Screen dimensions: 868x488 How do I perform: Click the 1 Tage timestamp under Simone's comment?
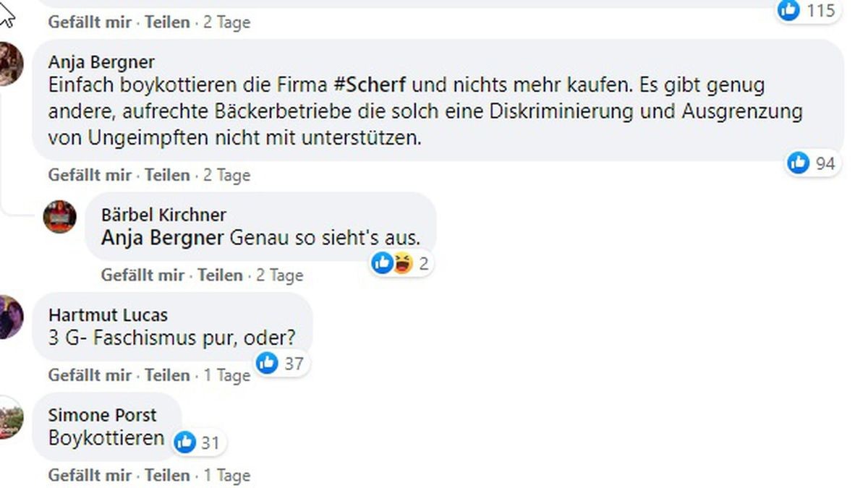tap(226, 476)
